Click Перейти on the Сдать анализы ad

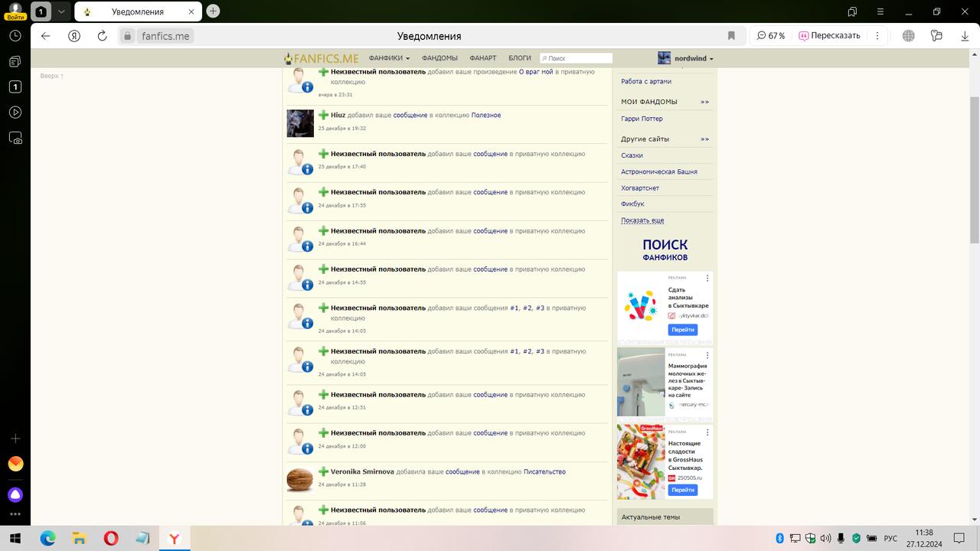pyautogui.click(x=683, y=330)
